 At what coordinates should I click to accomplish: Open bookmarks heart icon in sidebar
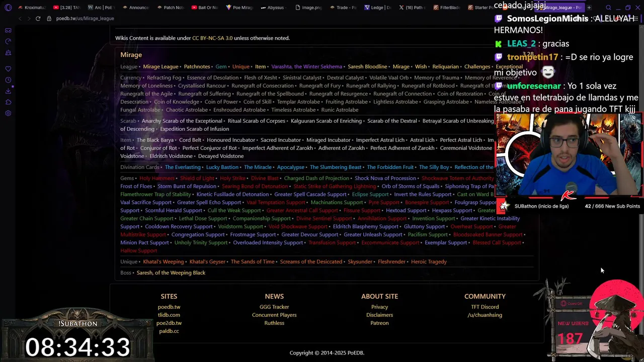click(x=8, y=69)
